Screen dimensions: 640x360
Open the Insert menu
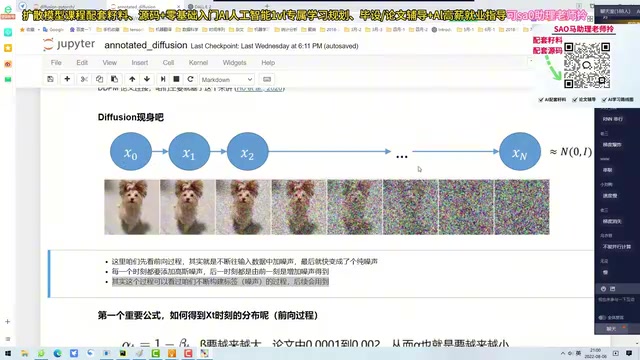pos(140,62)
